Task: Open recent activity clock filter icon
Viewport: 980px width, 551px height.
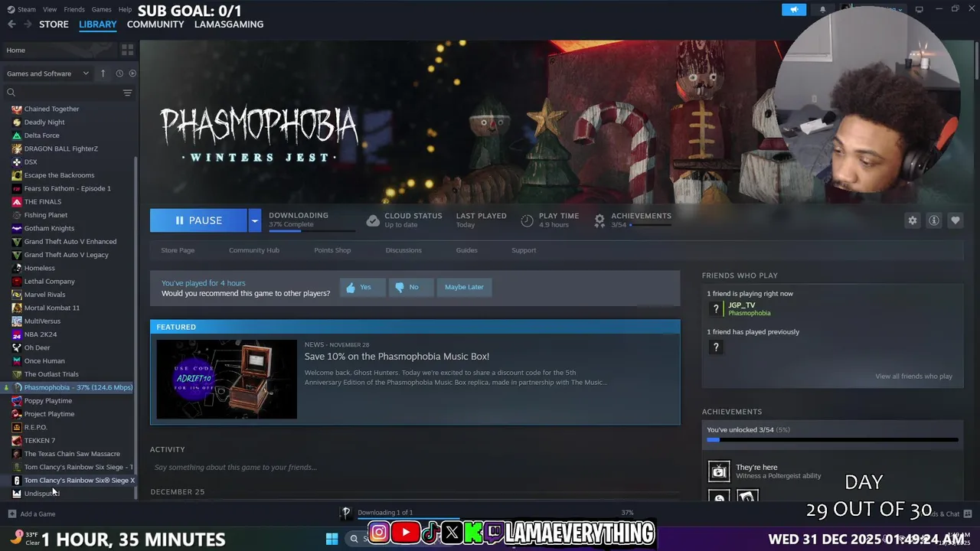Action: [x=119, y=73]
